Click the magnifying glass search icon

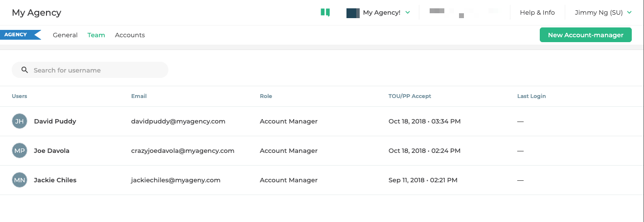(x=25, y=70)
